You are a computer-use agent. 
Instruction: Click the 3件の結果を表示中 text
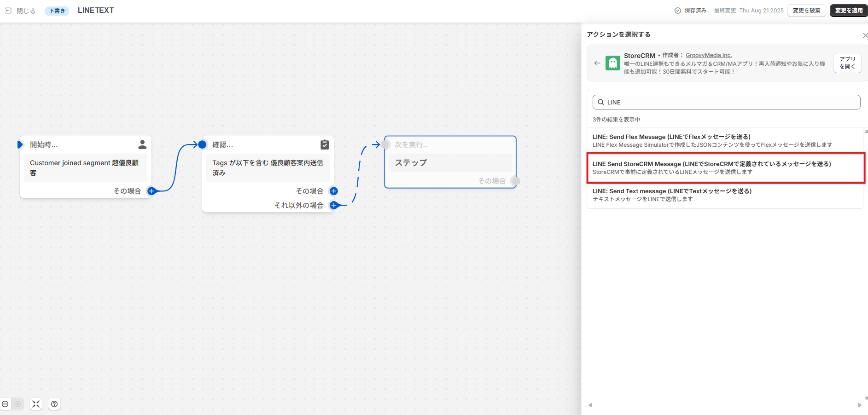point(616,120)
